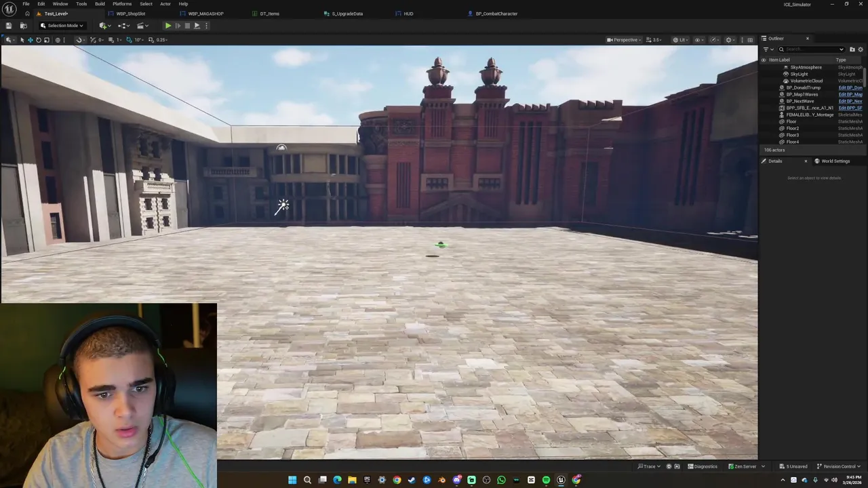Switch to the S_UpgradeData tab
This screenshot has width=868, height=488.
347,14
